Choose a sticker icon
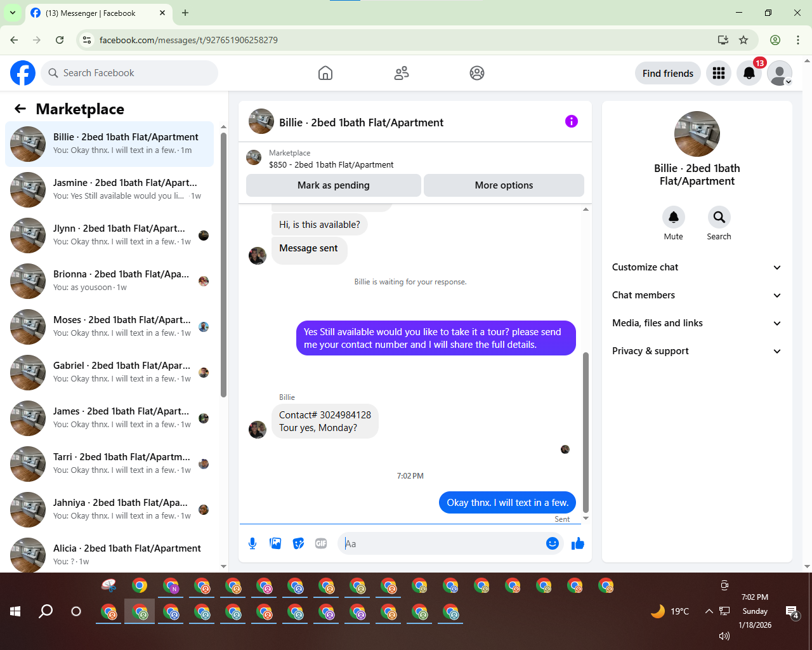 click(x=298, y=543)
